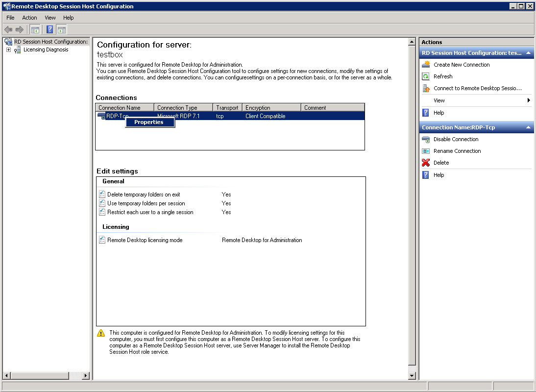This screenshot has width=536, height=392.
Task: Click Remote Desktop licensing mode setting
Action: (x=145, y=240)
